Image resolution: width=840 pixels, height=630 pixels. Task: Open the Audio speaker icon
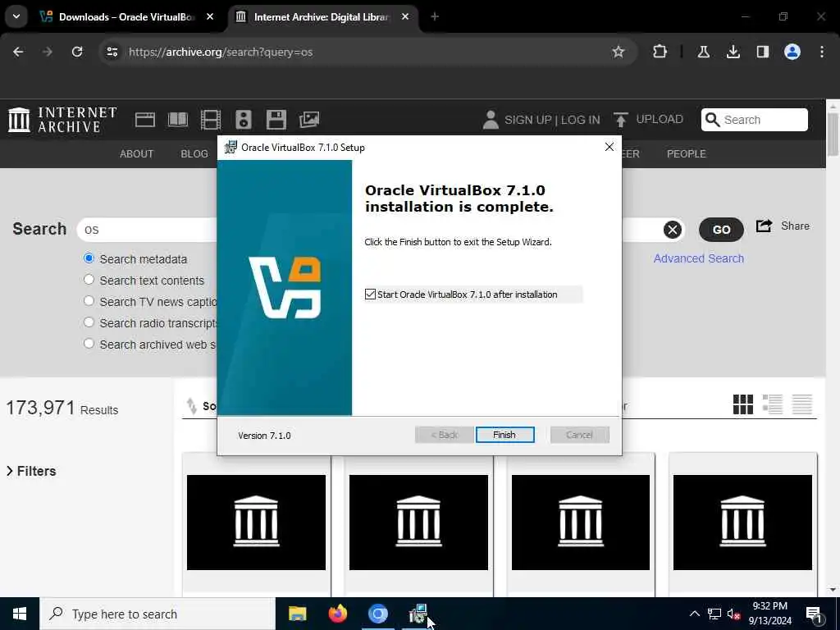(243, 120)
